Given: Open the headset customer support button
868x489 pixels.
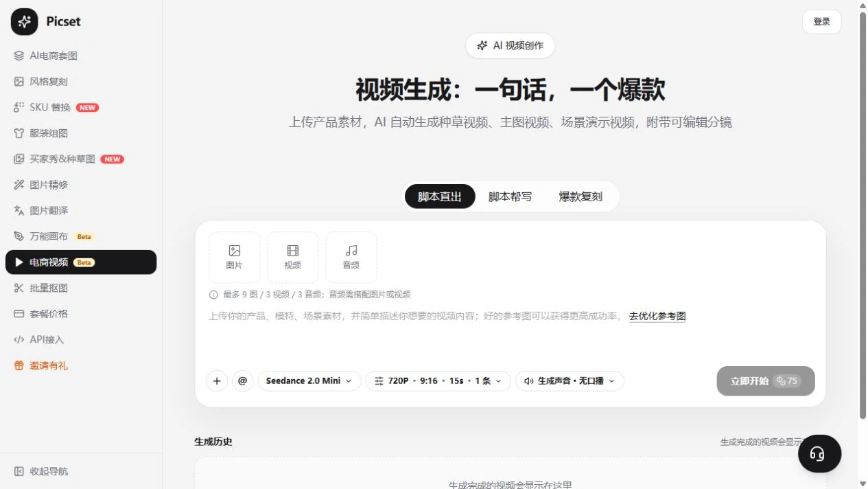Looking at the screenshot, I should point(819,454).
